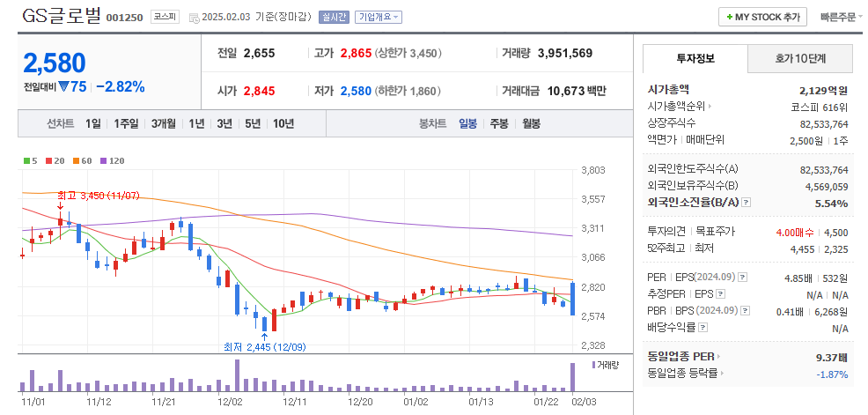Open the help icon next to 외국인소진율(B/A)
The height and width of the screenshot is (415, 868).
click(746, 203)
